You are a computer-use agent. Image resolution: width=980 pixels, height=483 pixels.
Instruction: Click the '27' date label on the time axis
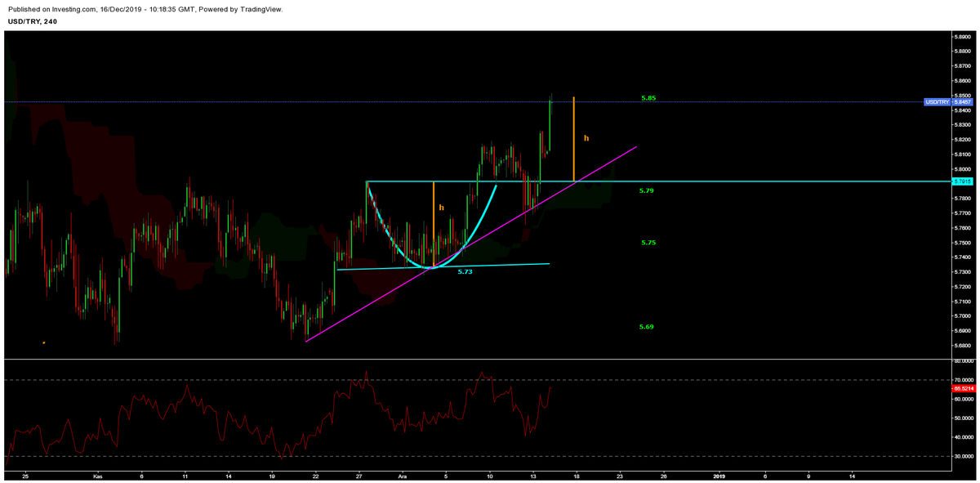pyautogui.click(x=359, y=476)
